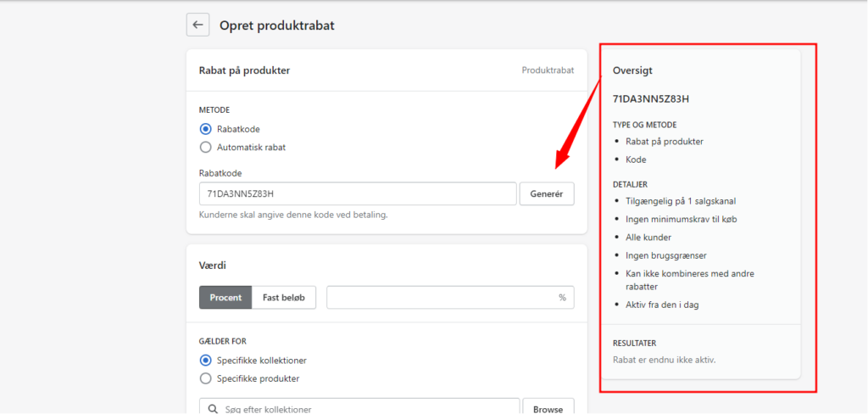The height and width of the screenshot is (414, 868).
Task: Click the Oversigt summary heading
Action: [632, 70]
